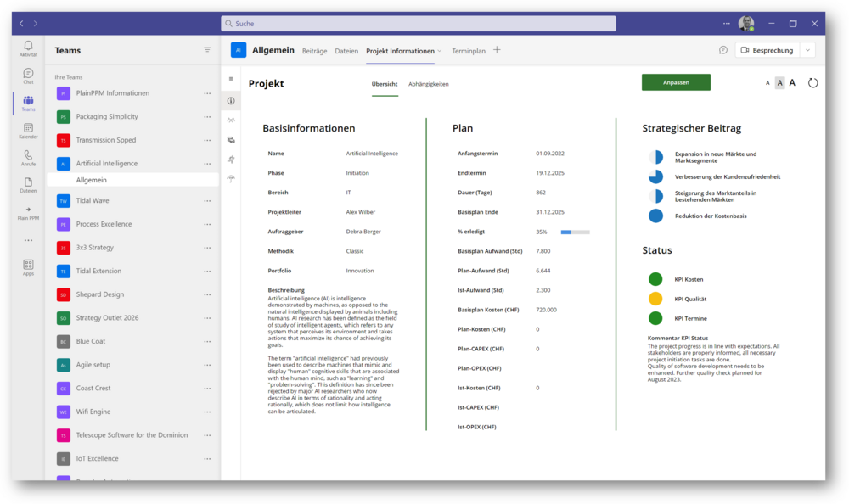This screenshot has width=849, height=504.
Task: Switch to the Abhängigkeiten tab
Action: 428,84
